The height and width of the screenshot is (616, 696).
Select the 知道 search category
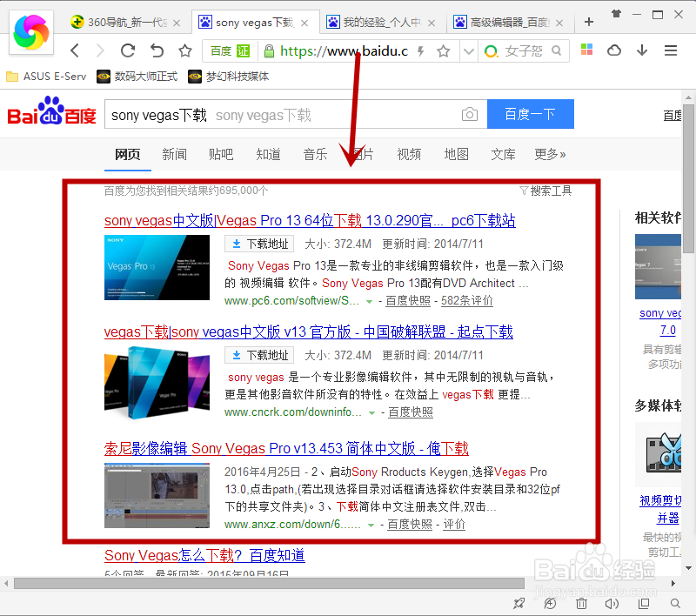[268, 155]
